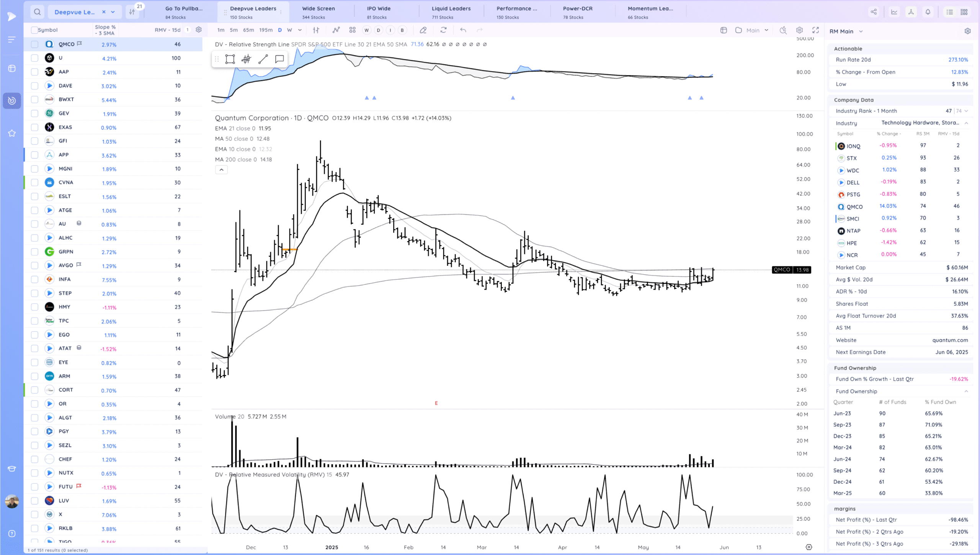The height and width of the screenshot is (555, 980).
Task: Toggle chart fullscreen mode
Action: click(815, 30)
